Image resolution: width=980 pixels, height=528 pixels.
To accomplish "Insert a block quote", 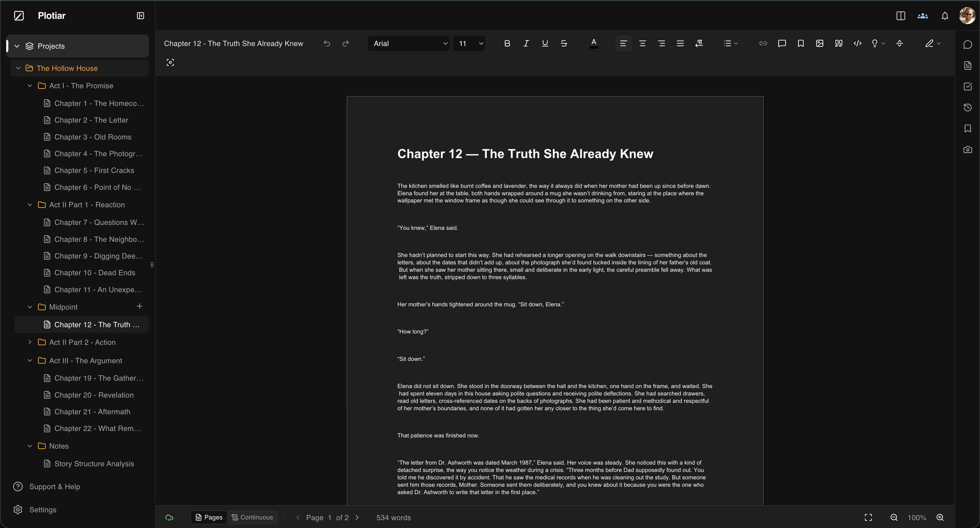I will click(838, 43).
